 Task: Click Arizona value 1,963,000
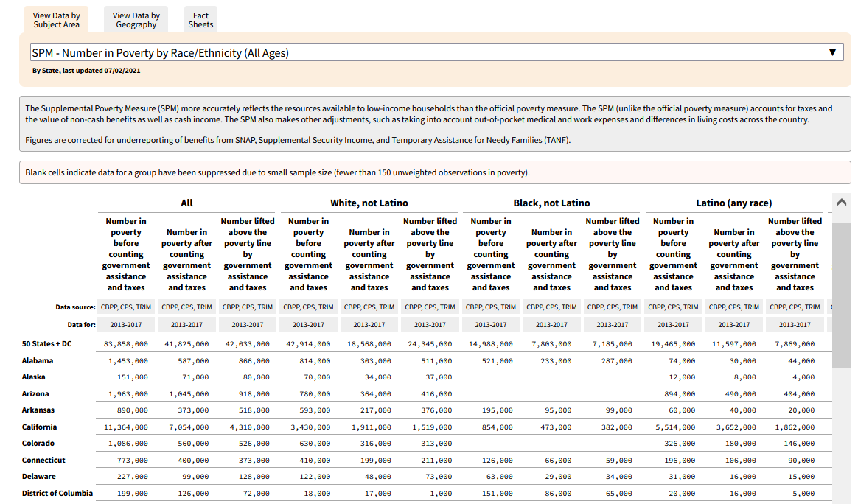tap(128, 394)
